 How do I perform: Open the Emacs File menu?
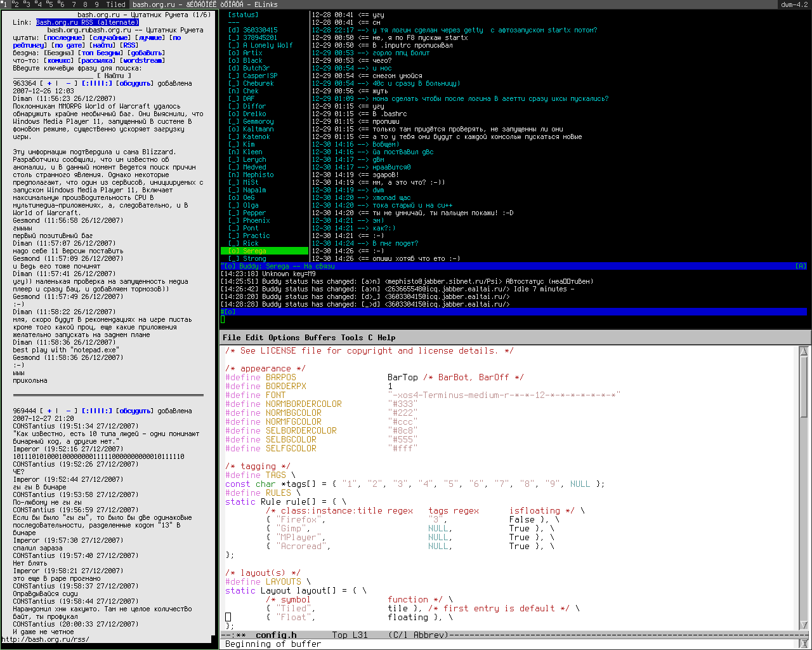232,338
